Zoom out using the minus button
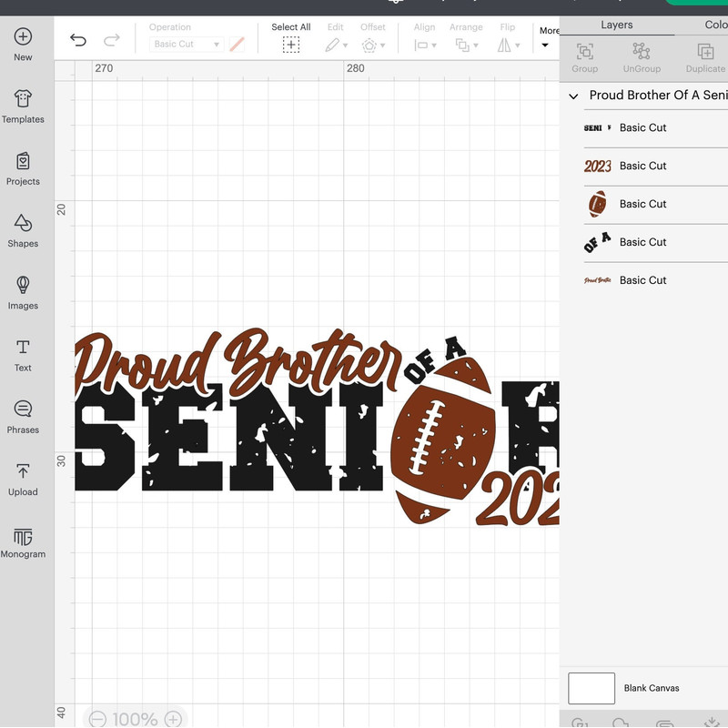The height and width of the screenshot is (728, 728). (x=99, y=718)
